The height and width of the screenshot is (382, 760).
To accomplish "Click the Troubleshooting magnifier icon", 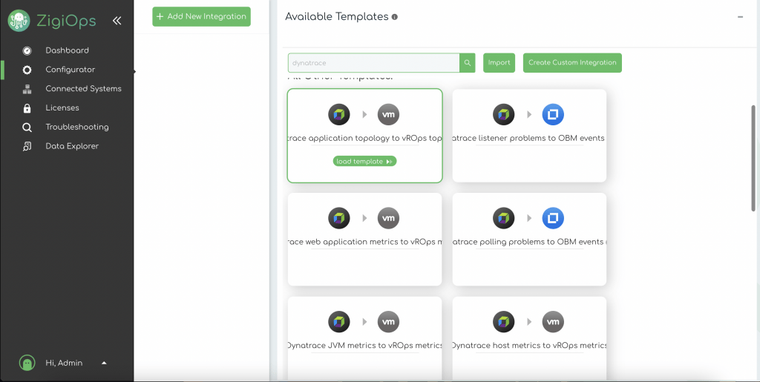I will [x=27, y=127].
